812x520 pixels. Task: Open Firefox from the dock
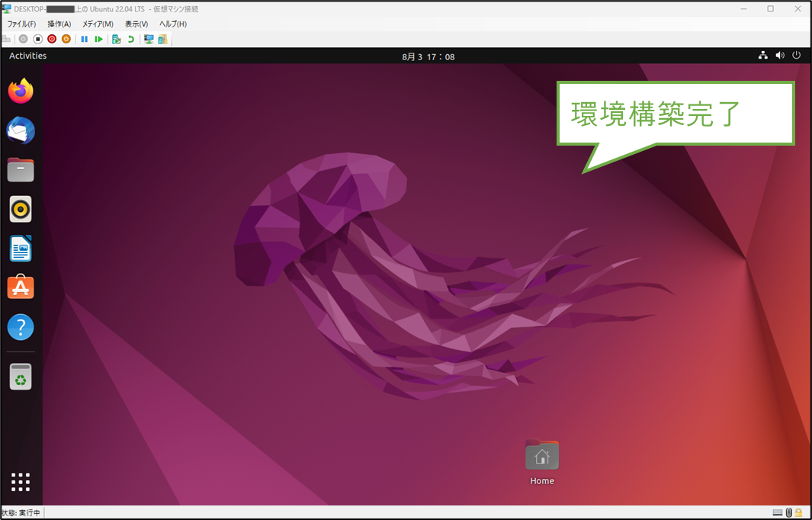point(20,91)
